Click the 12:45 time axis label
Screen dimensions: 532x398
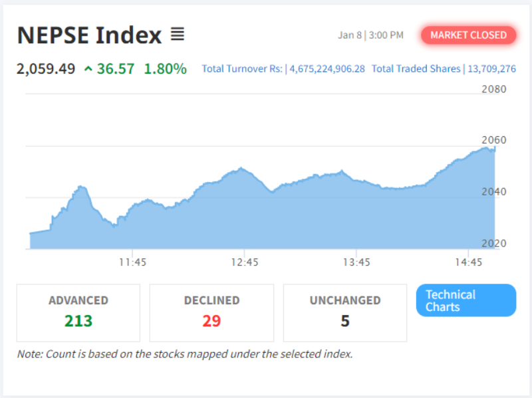tap(245, 262)
